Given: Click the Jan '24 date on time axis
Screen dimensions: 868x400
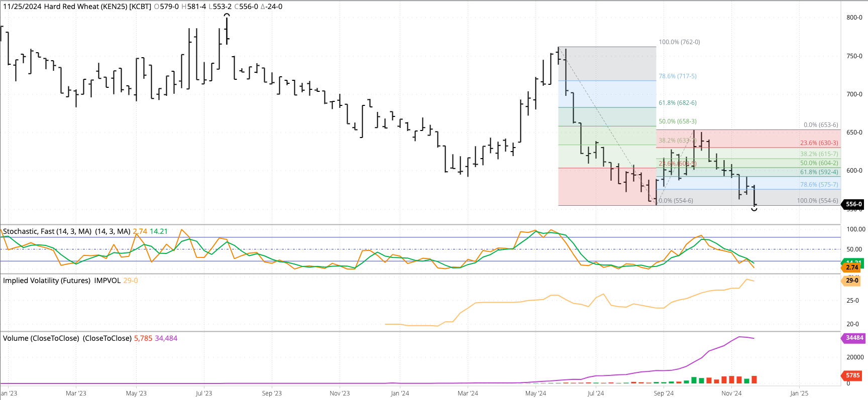Looking at the screenshot, I should (400, 393).
